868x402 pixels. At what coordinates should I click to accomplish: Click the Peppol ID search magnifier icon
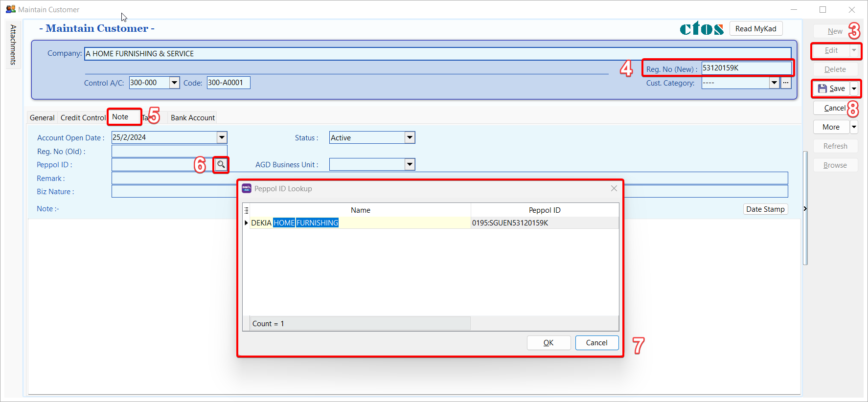point(221,164)
